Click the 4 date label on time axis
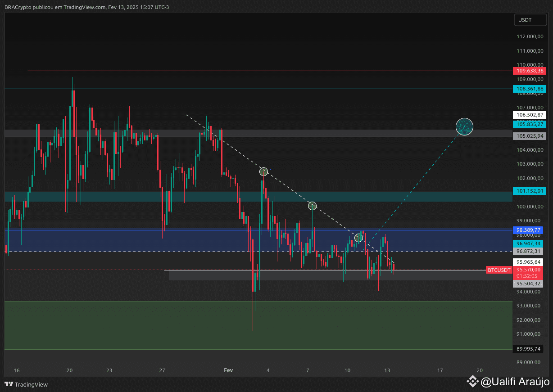Screen dimensions: 553x392 [x=268, y=370]
